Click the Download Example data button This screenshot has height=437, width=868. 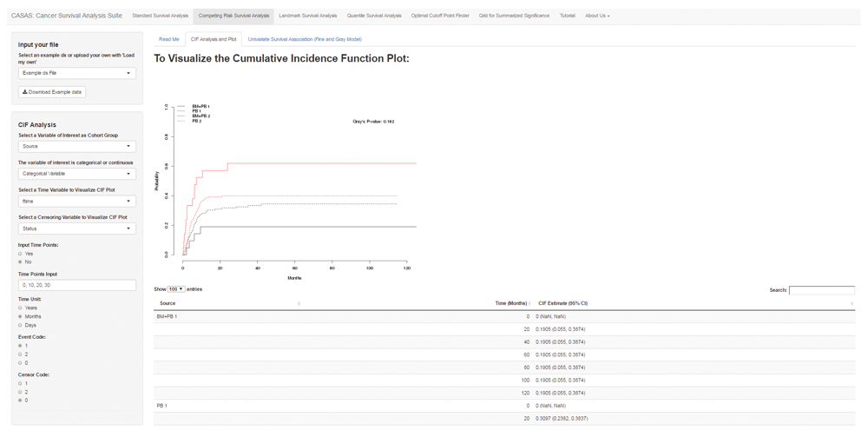52,92
